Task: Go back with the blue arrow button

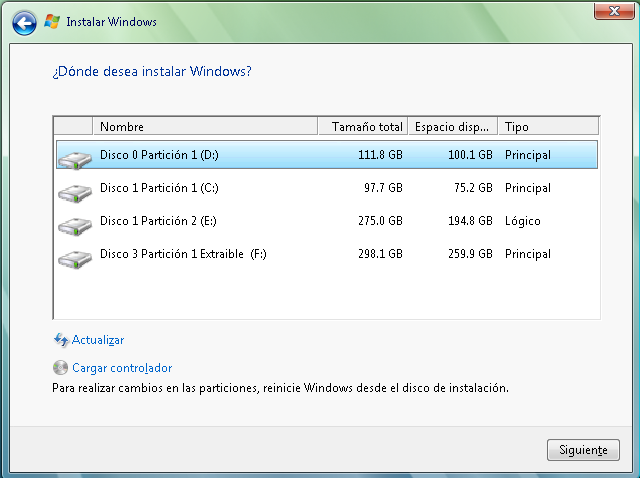Action: 24,23
